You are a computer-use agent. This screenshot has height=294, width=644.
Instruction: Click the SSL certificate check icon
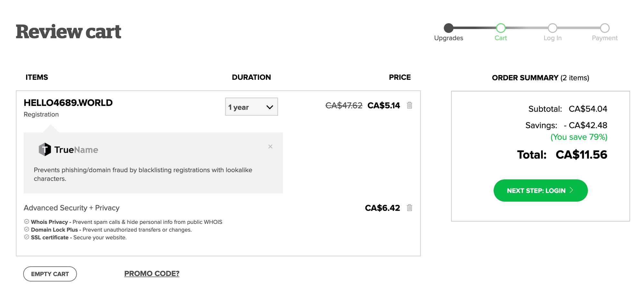pyautogui.click(x=27, y=237)
